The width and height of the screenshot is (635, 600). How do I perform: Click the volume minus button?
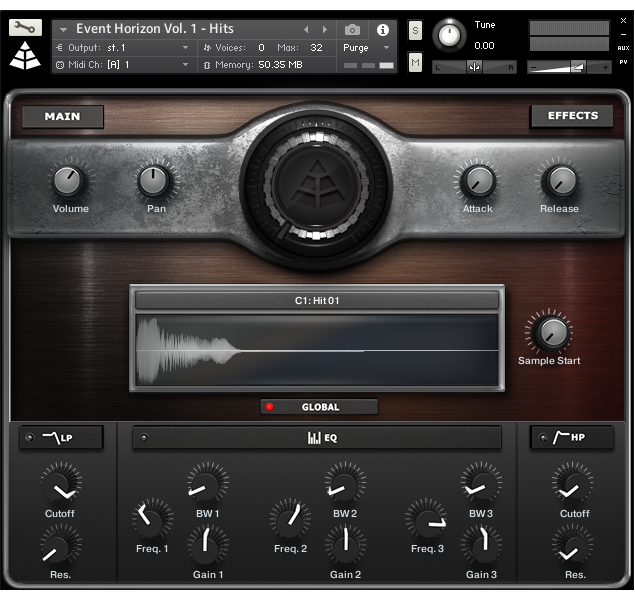click(534, 67)
